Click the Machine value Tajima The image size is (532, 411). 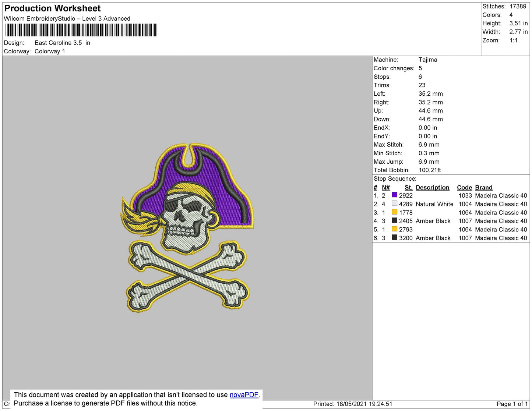428,60
